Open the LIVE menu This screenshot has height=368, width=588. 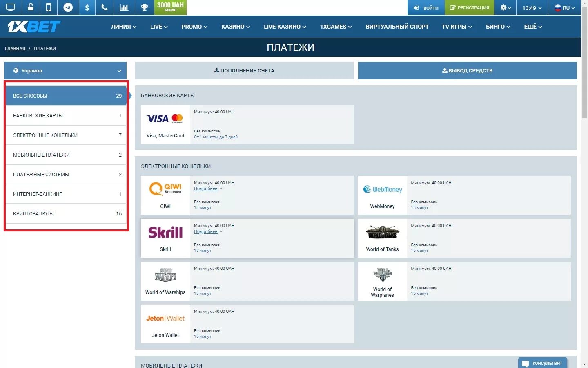[x=159, y=27]
